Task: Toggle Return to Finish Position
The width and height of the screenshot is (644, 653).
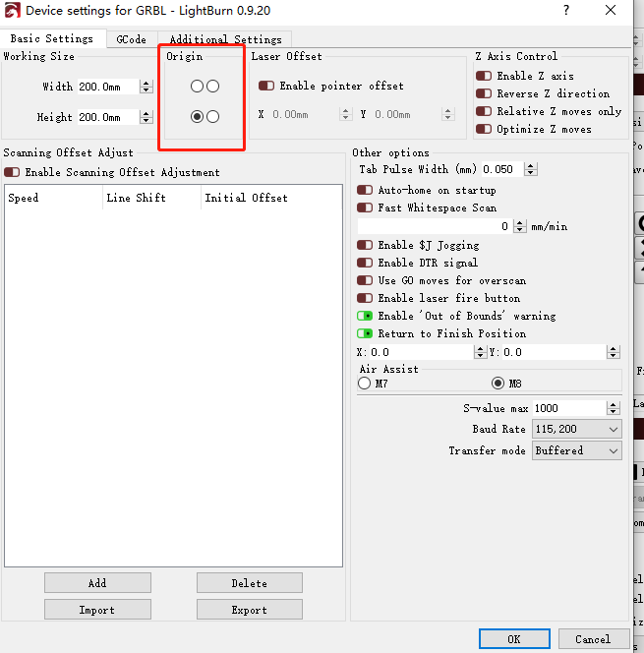Action: point(365,333)
